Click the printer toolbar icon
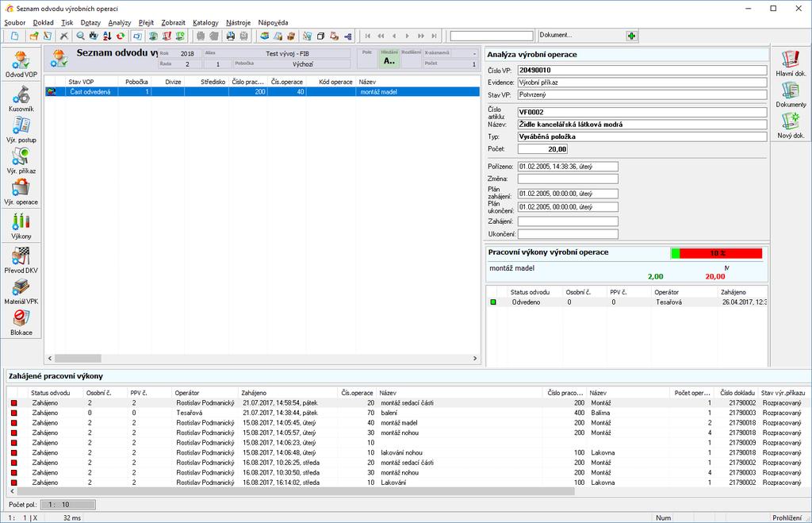The image size is (812, 523). pos(231,36)
